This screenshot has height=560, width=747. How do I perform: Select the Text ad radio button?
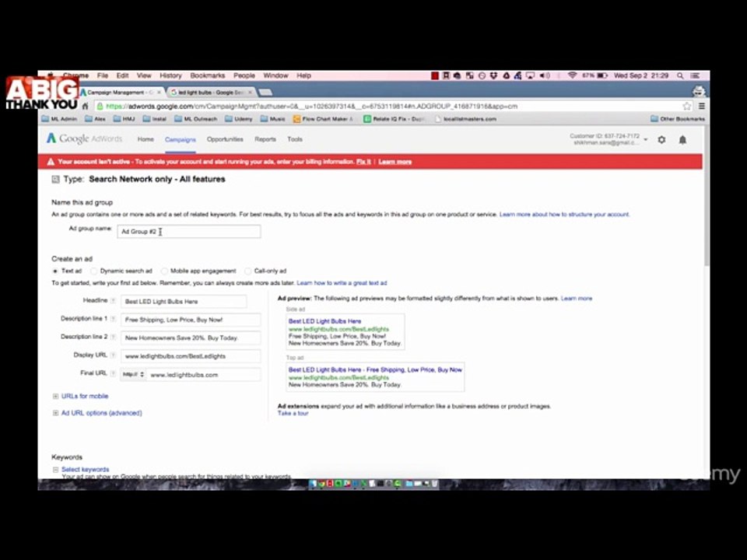(x=55, y=271)
